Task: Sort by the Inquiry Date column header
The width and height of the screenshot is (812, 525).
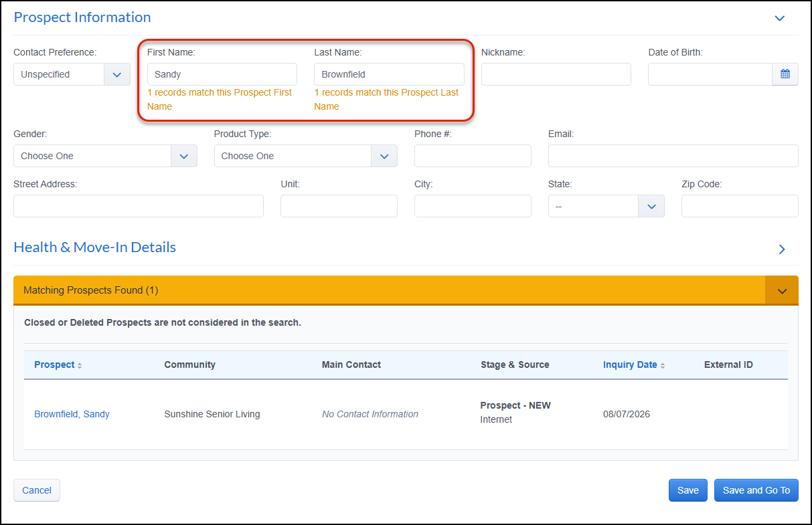Action: [634, 365]
